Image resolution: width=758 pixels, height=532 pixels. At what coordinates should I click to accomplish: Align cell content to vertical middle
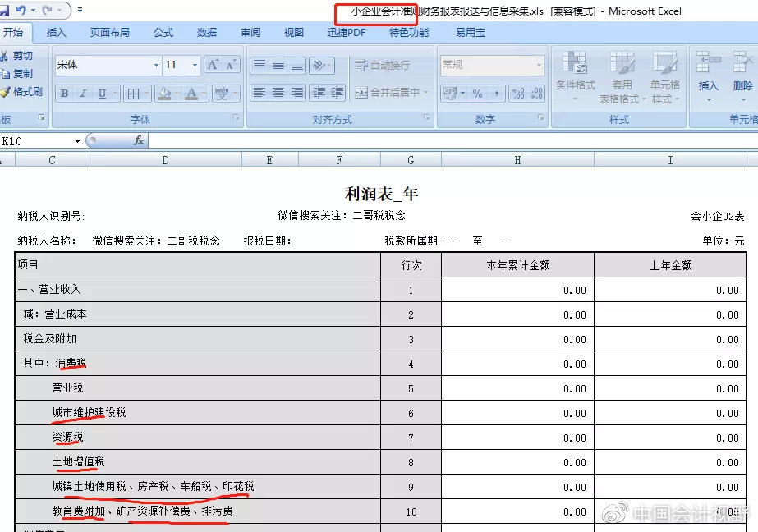click(x=278, y=65)
